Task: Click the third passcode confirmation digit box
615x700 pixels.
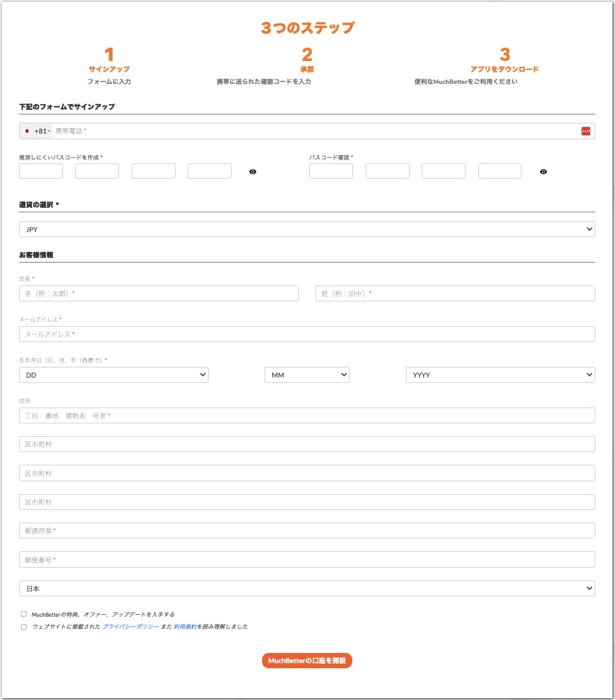Action: [443, 171]
